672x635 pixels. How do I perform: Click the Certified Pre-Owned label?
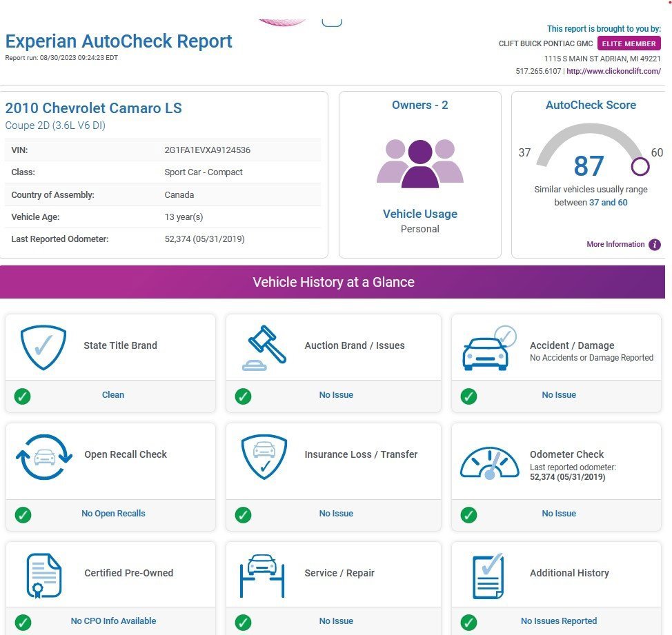pyautogui.click(x=128, y=573)
